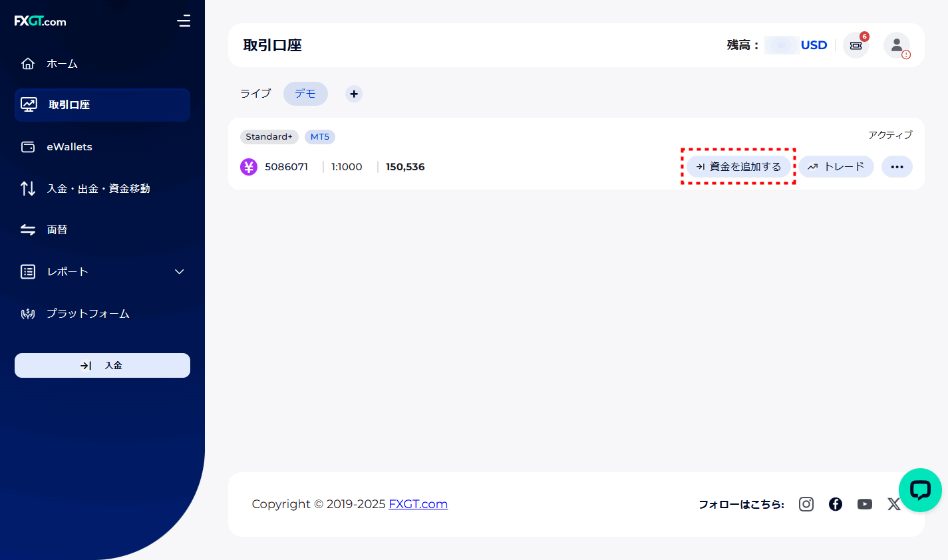Image resolution: width=948 pixels, height=560 pixels.
Task: Open the Facebook icon in the footer
Action: point(836,504)
